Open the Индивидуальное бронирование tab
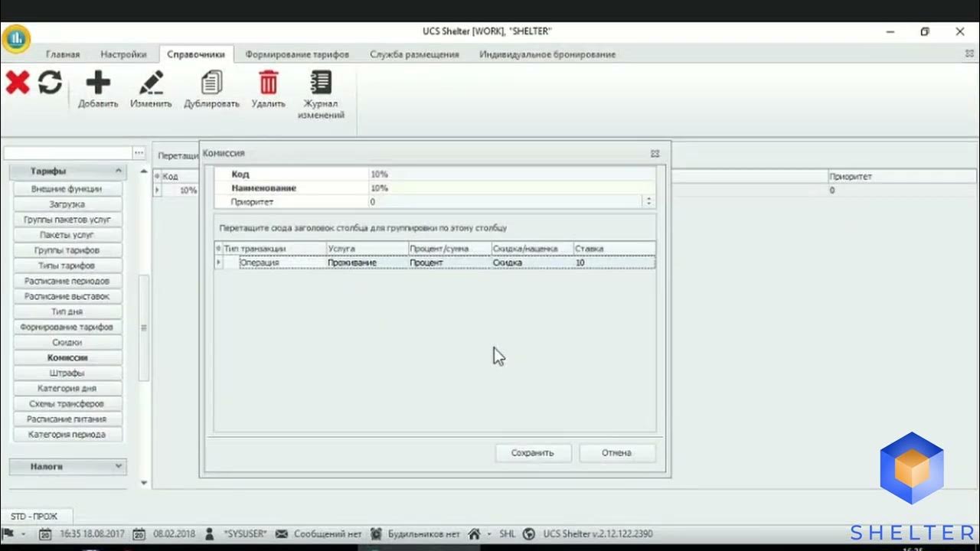 (547, 54)
